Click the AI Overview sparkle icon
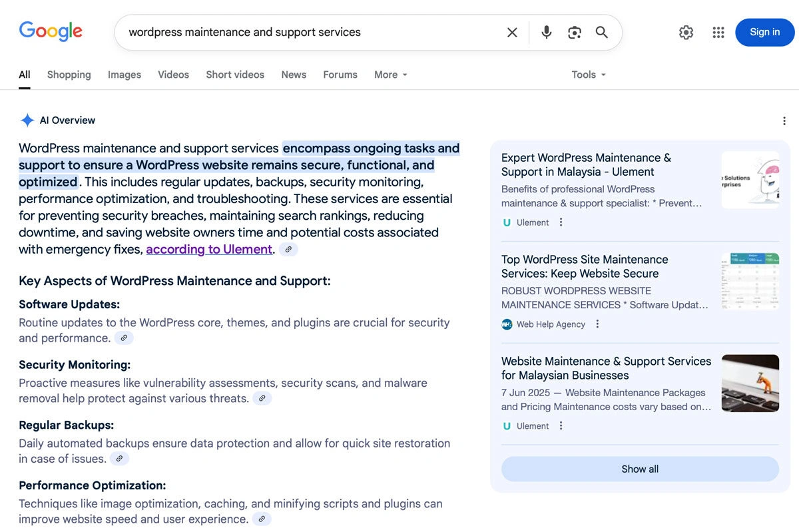The image size is (799, 532). tap(27, 121)
